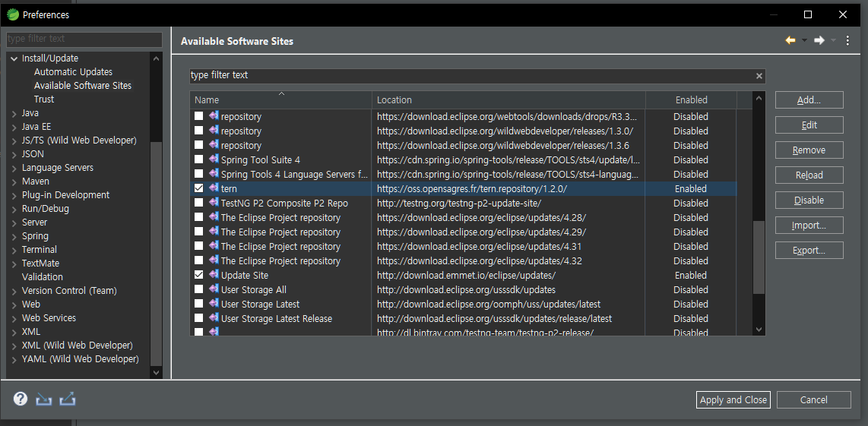Focus the software sites filter text field
868x426 pixels.
click(472, 75)
